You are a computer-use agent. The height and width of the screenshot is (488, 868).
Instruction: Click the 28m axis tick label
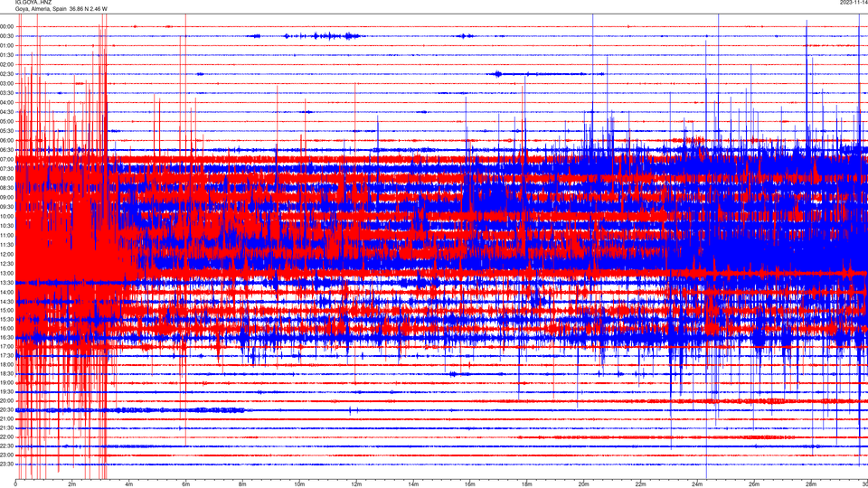(811, 484)
